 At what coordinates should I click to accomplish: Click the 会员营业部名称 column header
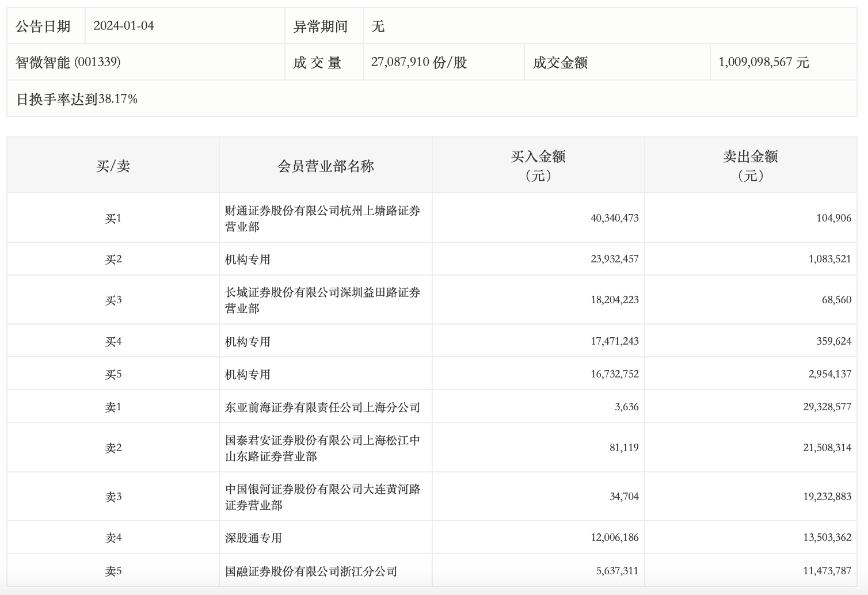point(325,166)
